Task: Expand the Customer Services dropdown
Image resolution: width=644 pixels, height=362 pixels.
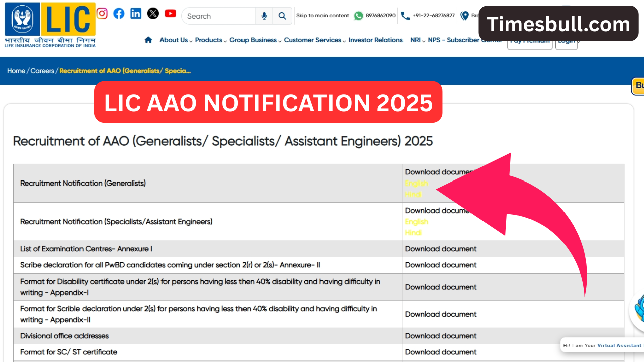Action: [x=314, y=40]
